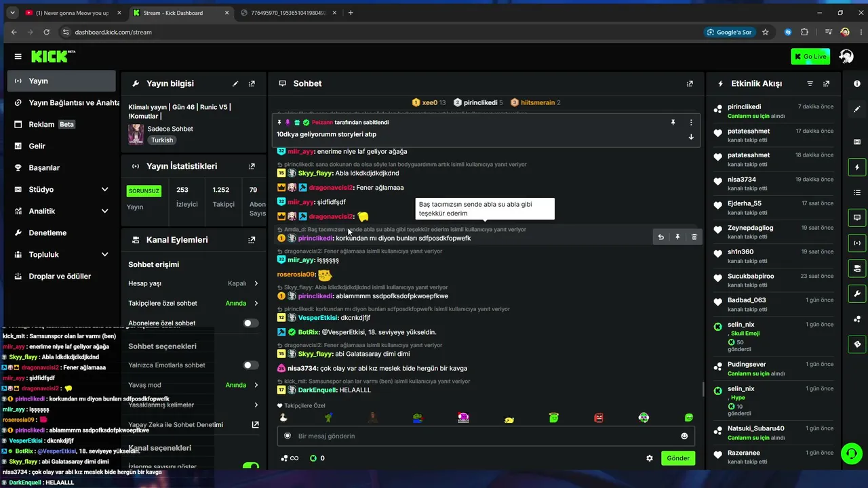Bookmark this page with the star icon

point(765,32)
